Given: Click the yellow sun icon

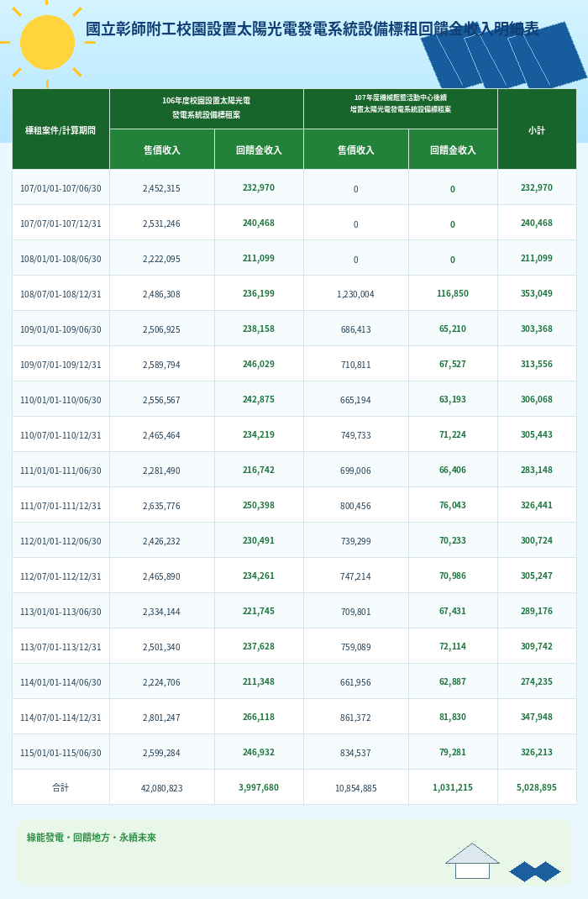Looking at the screenshot, I should (x=47, y=43).
